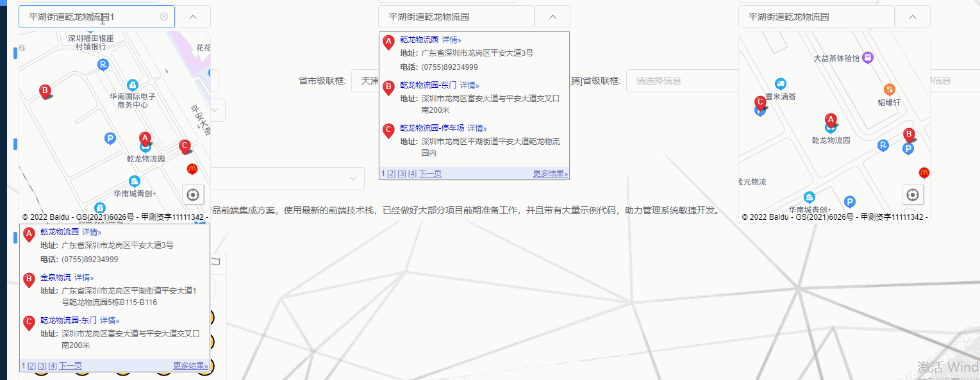Click marker B on the left map

tap(45, 92)
